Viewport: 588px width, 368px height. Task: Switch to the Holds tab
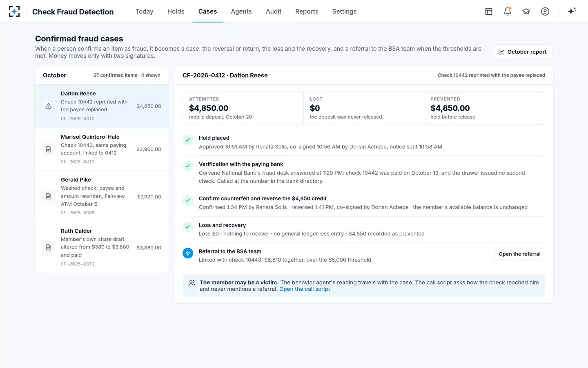click(x=176, y=11)
